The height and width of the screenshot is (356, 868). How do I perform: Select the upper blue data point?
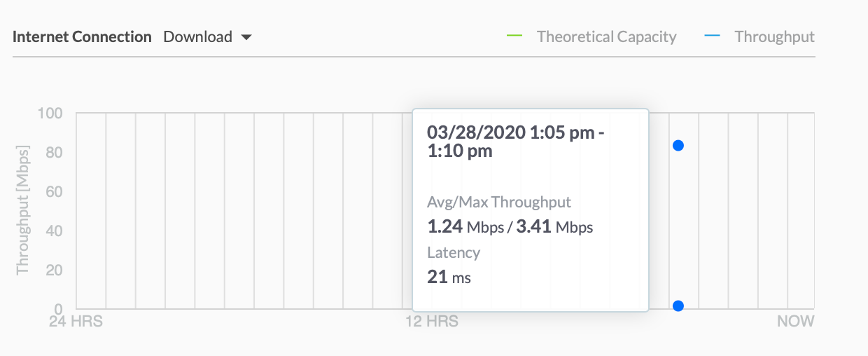[x=678, y=146]
